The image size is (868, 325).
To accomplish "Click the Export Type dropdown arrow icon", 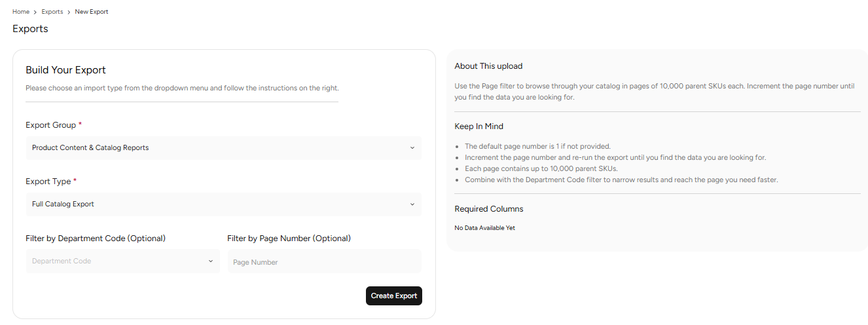I will [x=412, y=204].
